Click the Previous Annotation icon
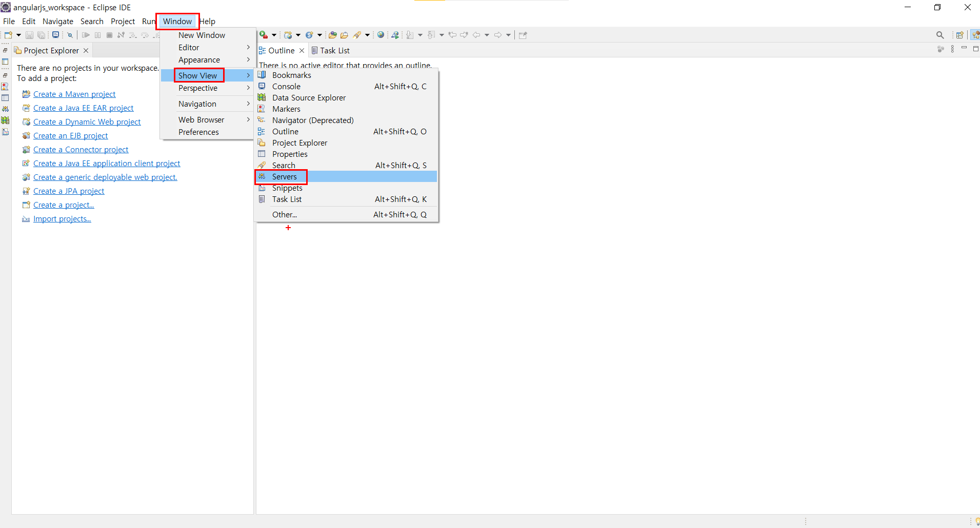This screenshot has width=980, height=528. [431, 35]
